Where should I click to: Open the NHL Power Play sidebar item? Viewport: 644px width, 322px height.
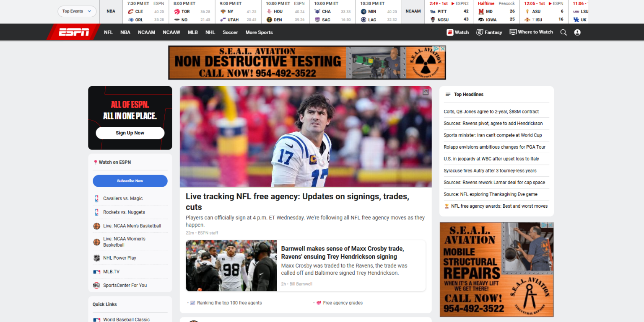pos(119,258)
